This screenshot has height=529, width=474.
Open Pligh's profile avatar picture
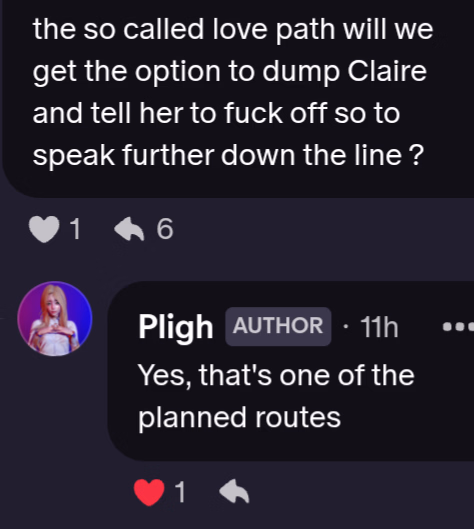[55, 319]
